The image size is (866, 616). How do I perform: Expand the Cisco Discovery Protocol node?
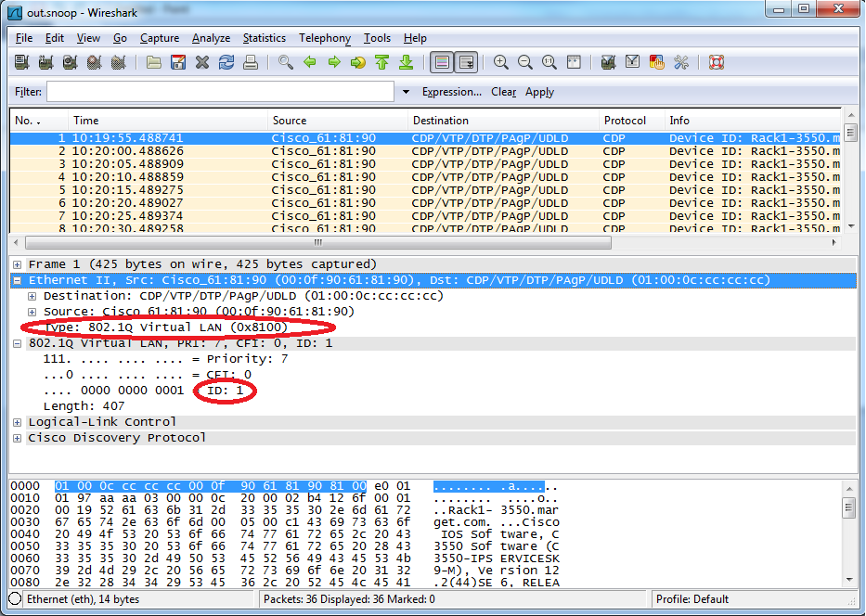17,438
